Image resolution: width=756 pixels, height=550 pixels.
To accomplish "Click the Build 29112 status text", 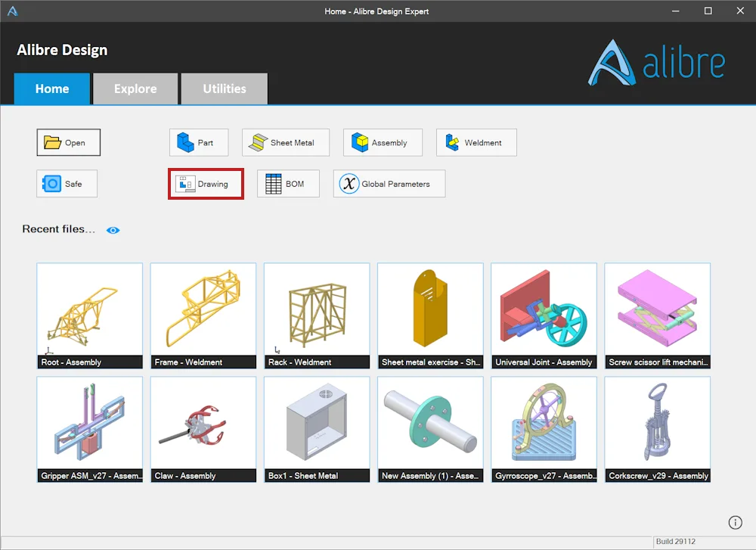I will [x=675, y=542].
